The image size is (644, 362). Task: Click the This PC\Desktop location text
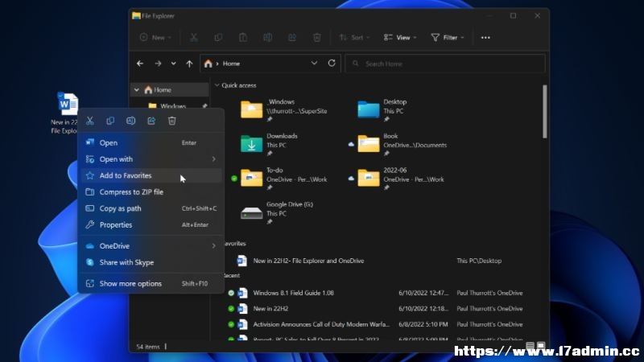point(479,261)
